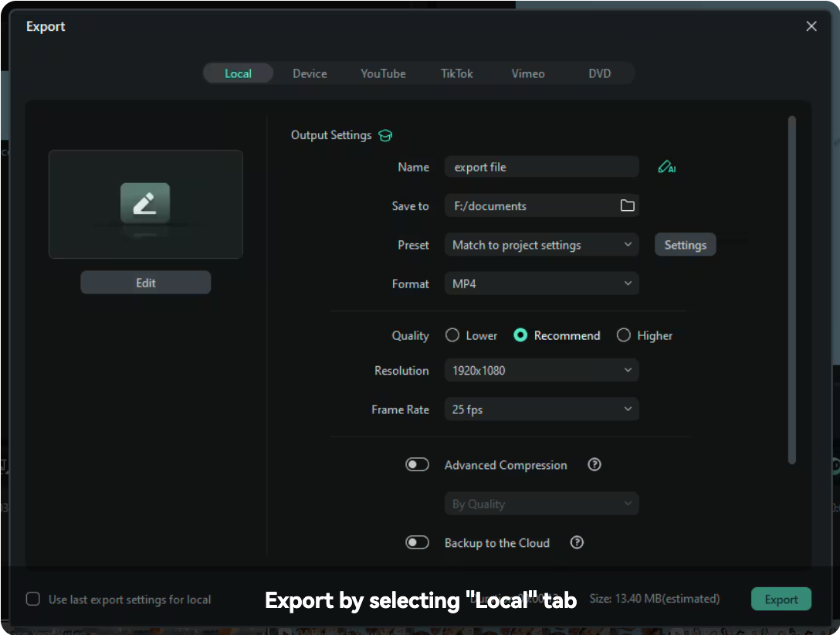The width and height of the screenshot is (840, 635).
Task: Browse the save location with the folder icon
Action: (628, 205)
